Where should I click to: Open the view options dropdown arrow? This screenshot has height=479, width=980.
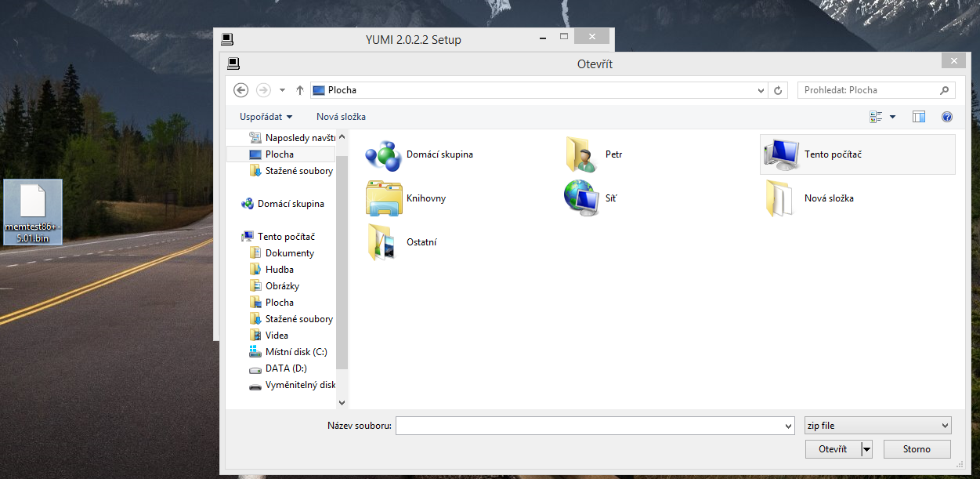click(x=892, y=117)
